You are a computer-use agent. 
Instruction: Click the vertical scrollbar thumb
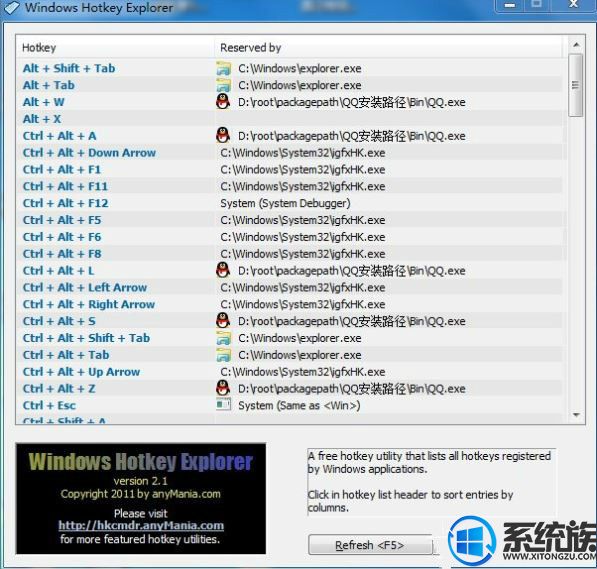pos(575,85)
